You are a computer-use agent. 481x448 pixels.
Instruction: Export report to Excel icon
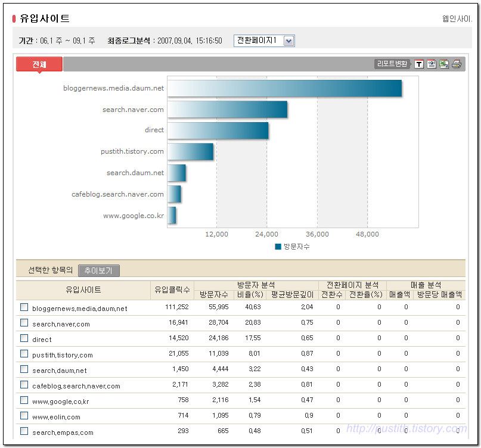coord(444,64)
